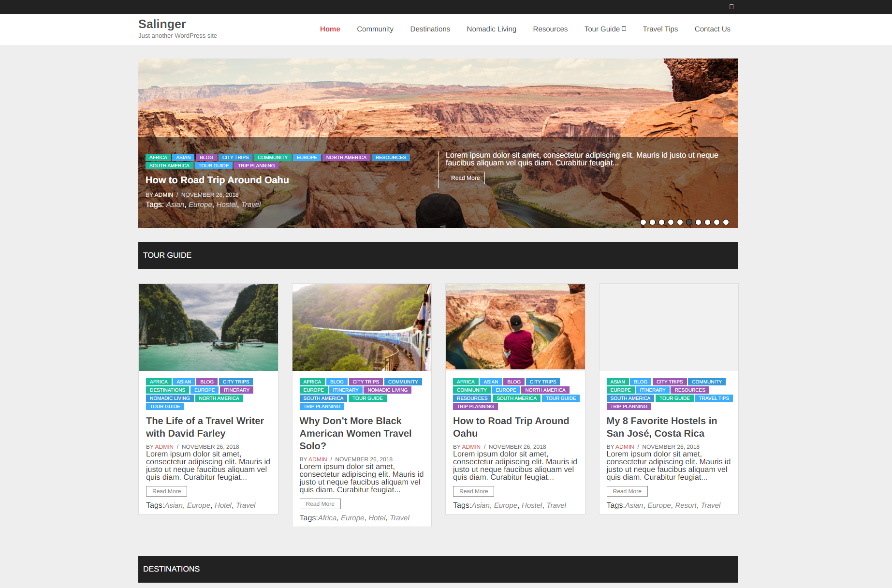Image resolution: width=892 pixels, height=588 pixels.
Task: Go to the Home menu item
Action: click(x=330, y=29)
